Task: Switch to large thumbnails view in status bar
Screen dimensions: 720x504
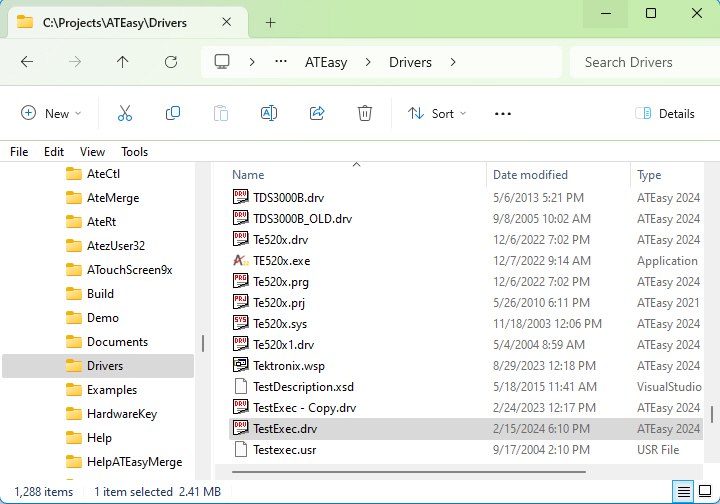Action: click(706, 491)
